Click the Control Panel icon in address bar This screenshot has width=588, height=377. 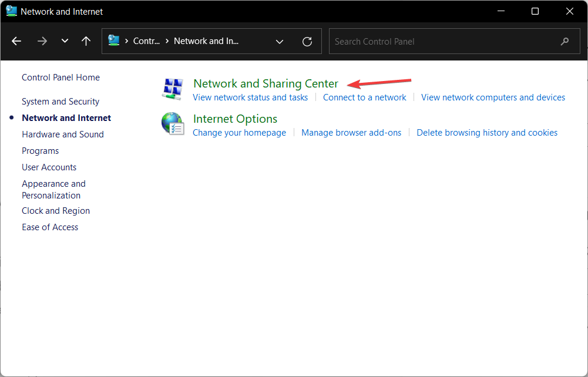tap(114, 41)
